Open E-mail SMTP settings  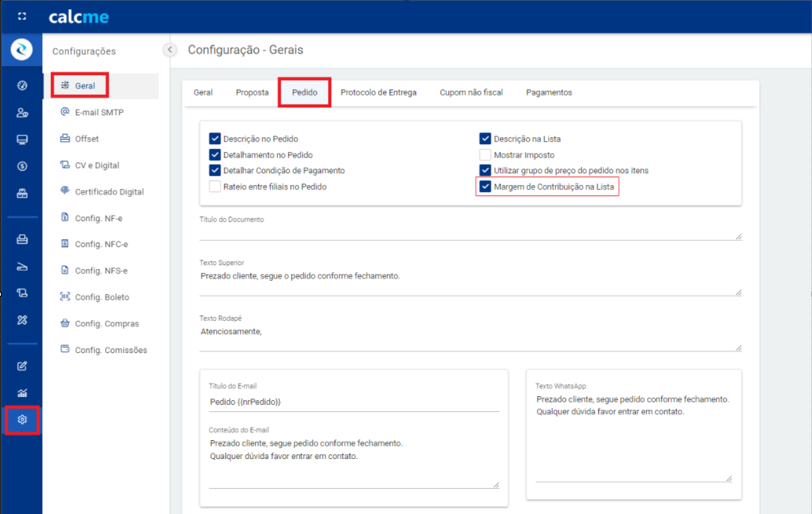click(99, 112)
